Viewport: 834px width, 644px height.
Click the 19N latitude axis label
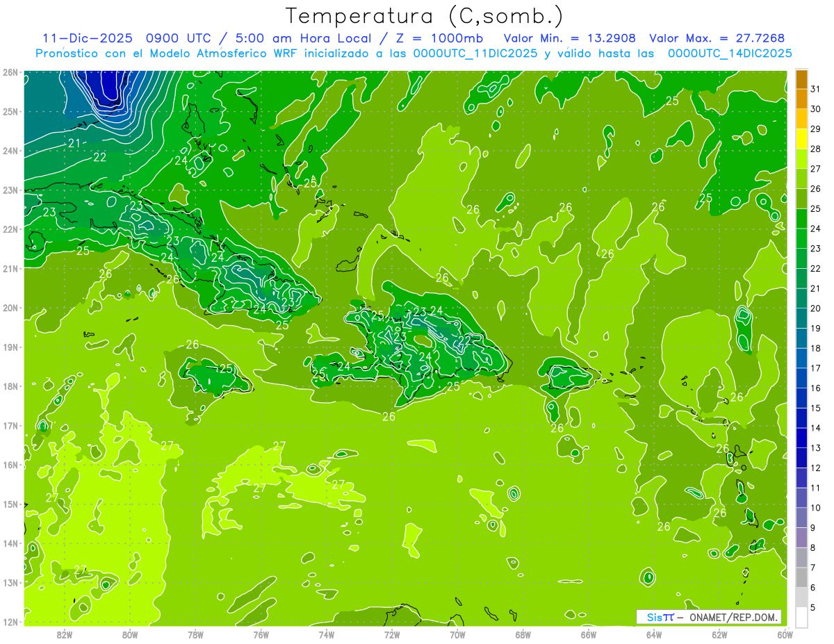pyautogui.click(x=10, y=347)
